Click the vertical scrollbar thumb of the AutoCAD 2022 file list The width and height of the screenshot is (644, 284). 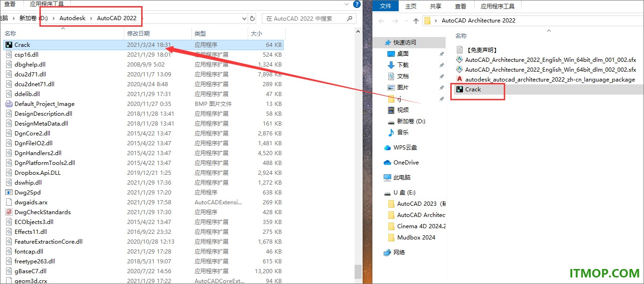click(358, 272)
